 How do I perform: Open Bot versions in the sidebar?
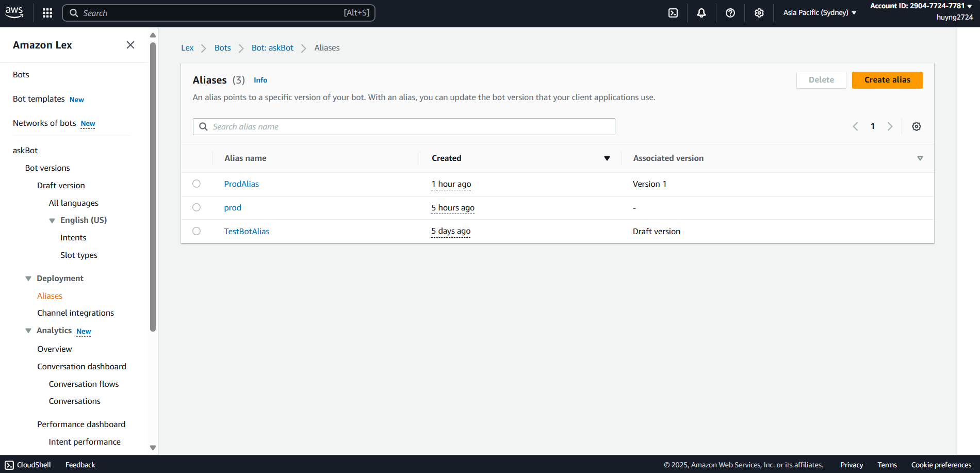(x=47, y=168)
